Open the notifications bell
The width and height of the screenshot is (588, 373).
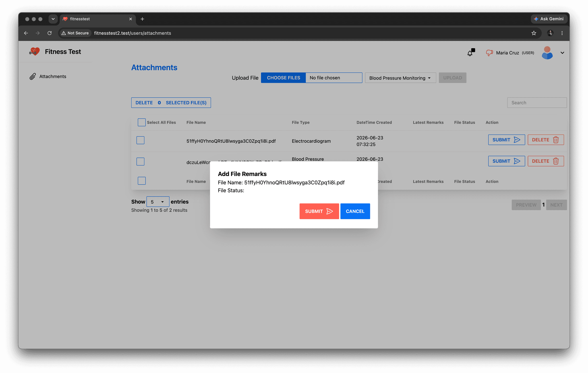tap(470, 53)
